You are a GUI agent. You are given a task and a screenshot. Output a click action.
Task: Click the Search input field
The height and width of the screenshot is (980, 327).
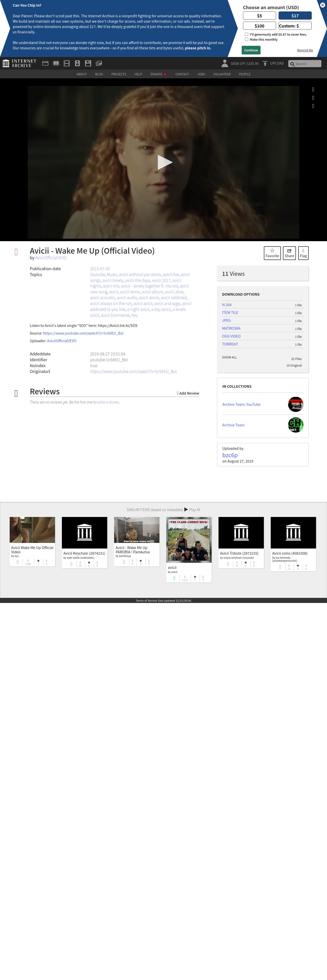pos(305,64)
